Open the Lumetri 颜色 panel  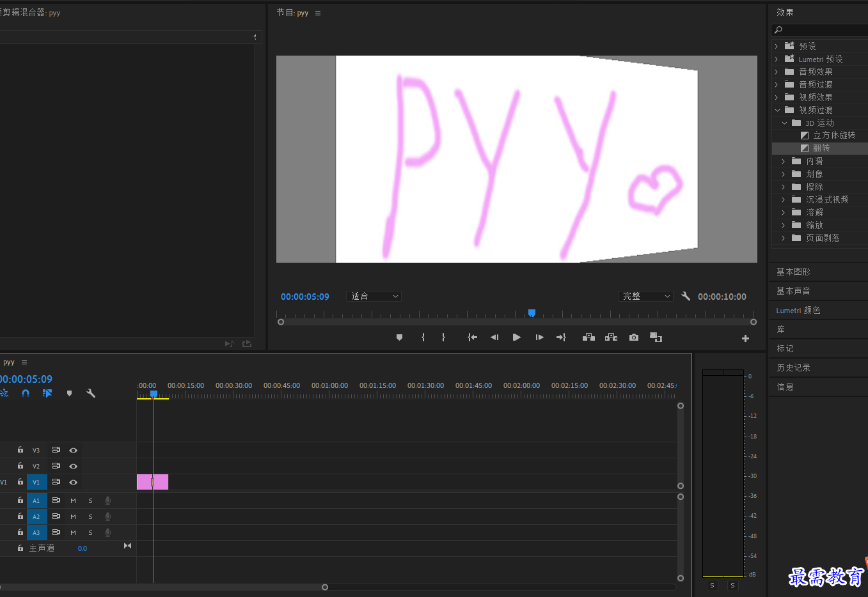[798, 310]
